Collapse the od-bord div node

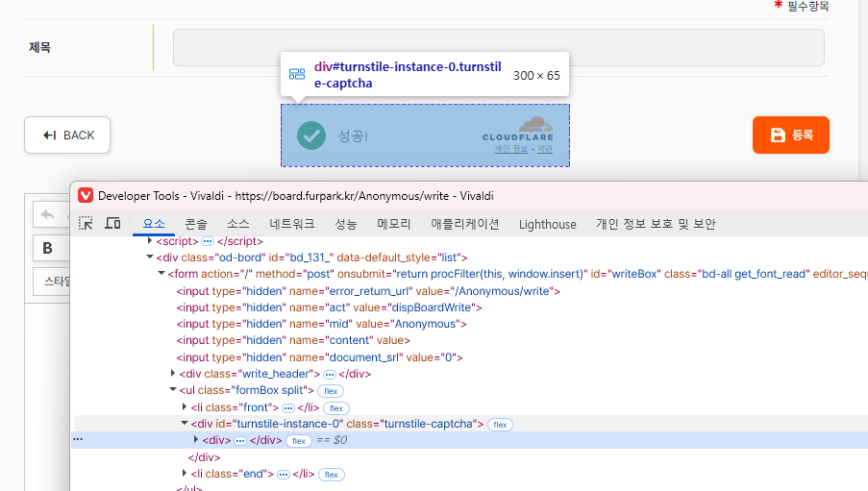(x=149, y=258)
